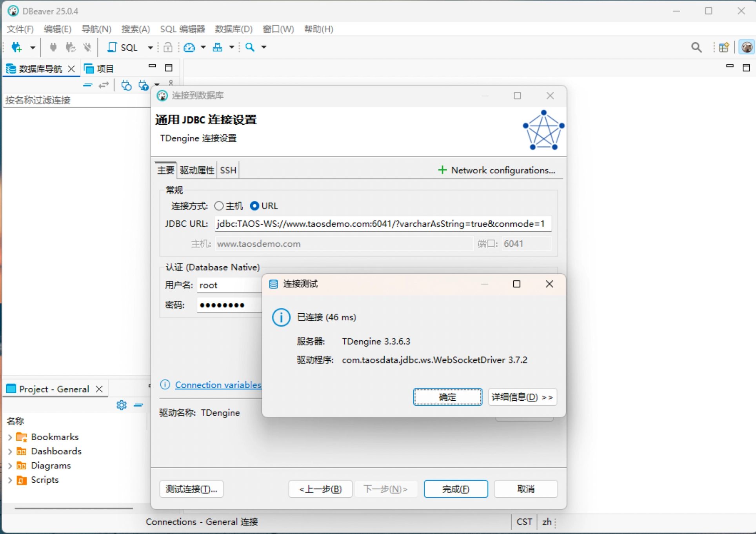Click the link with editor arrows icon

(x=104, y=85)
